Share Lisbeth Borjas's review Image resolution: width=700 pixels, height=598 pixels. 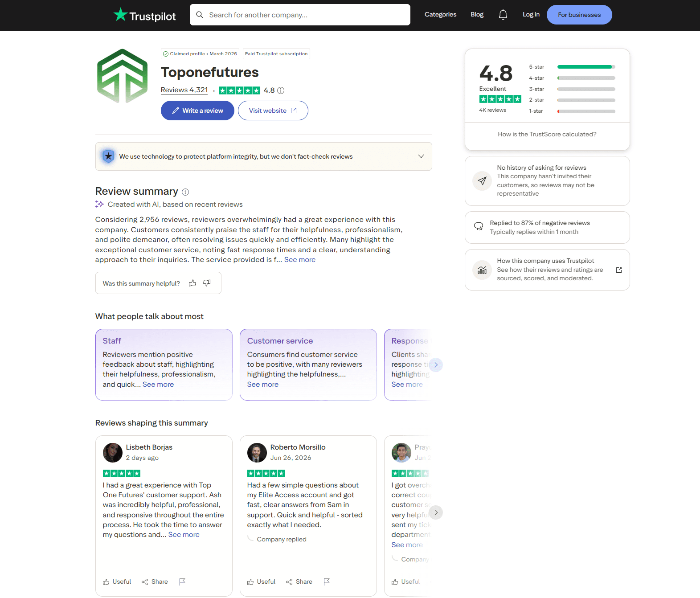coord(155,582)
